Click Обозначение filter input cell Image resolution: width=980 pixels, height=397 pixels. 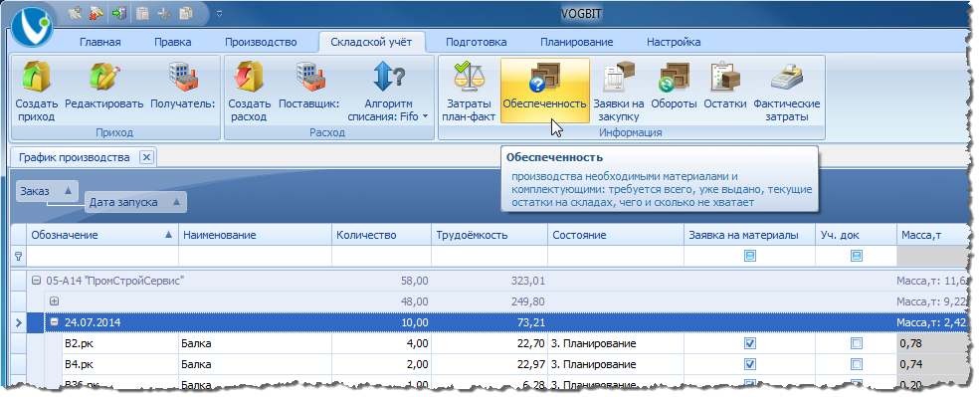pos(101,256)
